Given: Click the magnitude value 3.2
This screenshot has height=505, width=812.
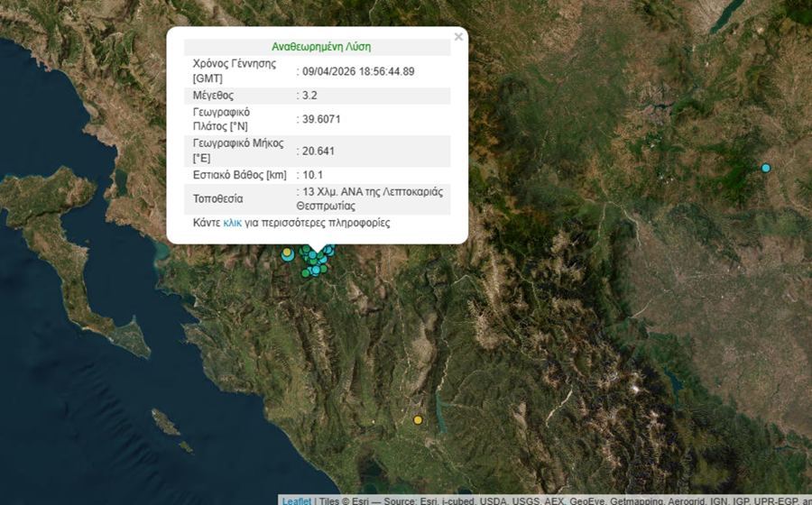Looking at the screenshot, I should pyautogui.click(x=309, y=95).
